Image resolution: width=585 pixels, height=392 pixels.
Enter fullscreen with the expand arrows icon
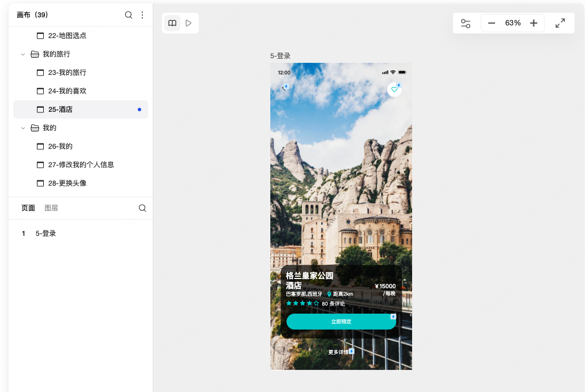click(x=560, y=23)
